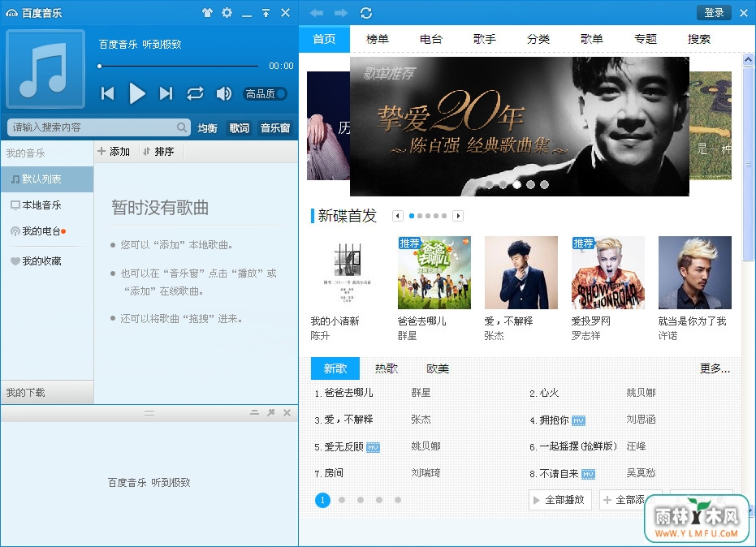756x547 pixels.
Task: Select the 欧美 western songs tab
Action: coord(438,368)
